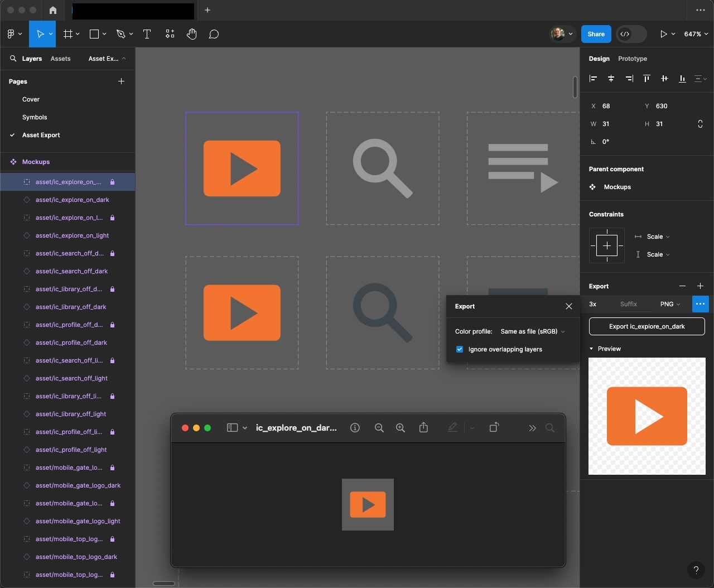Add export setting with plus icon
The image size is (714, 588).
[x=700, y=286]
